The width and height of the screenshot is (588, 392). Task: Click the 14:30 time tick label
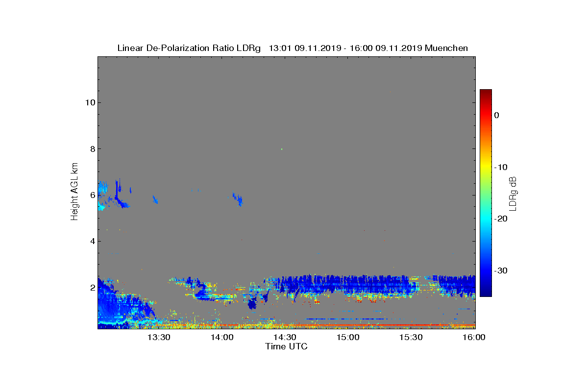[285, 338]
